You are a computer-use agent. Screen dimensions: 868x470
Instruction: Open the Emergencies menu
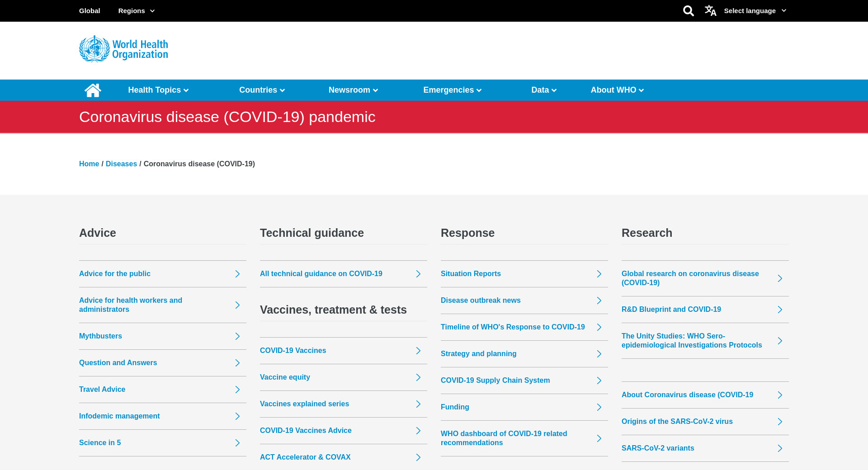(x=452, y=90)
